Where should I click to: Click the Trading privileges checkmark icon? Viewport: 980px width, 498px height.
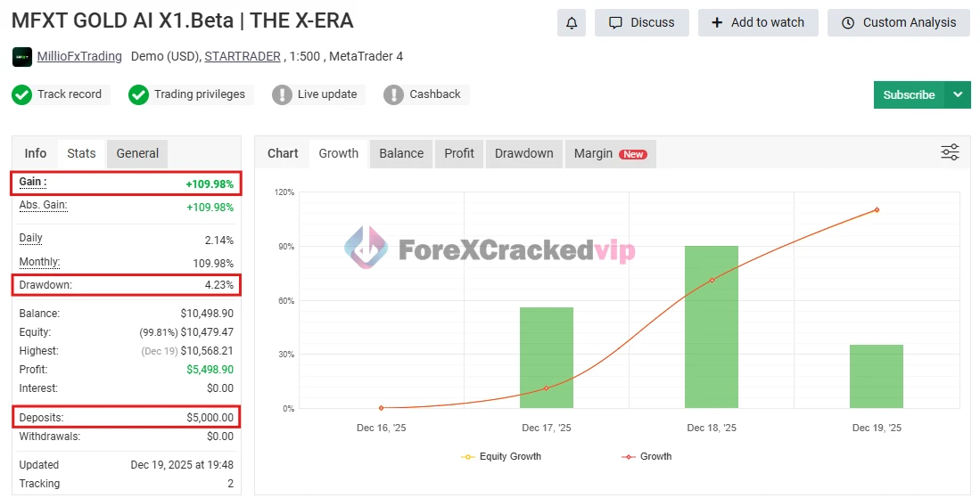(x=138, y=94)
